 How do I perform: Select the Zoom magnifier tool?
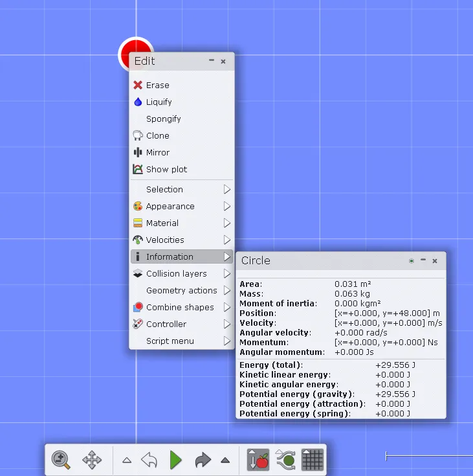[x=61, y=460]
